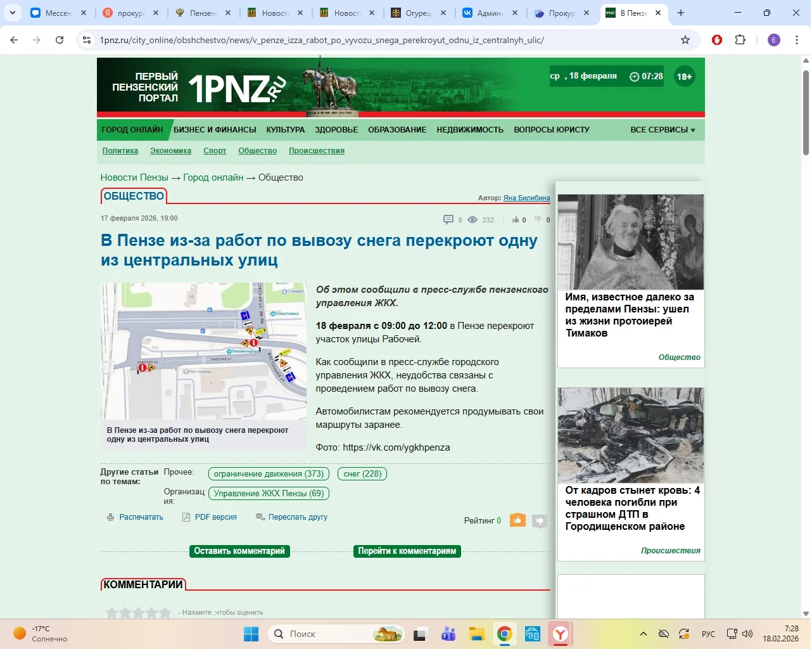This screenshot has width=812, height=649.
Task: Expand the ВСЕ СЕРВИСЫ dropdown menu
Action: pos(663,130)
